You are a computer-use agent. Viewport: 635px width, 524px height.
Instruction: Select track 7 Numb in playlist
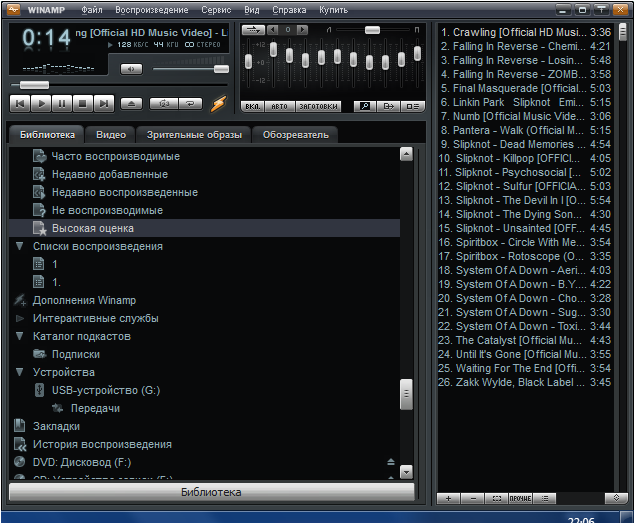(526, 117)
